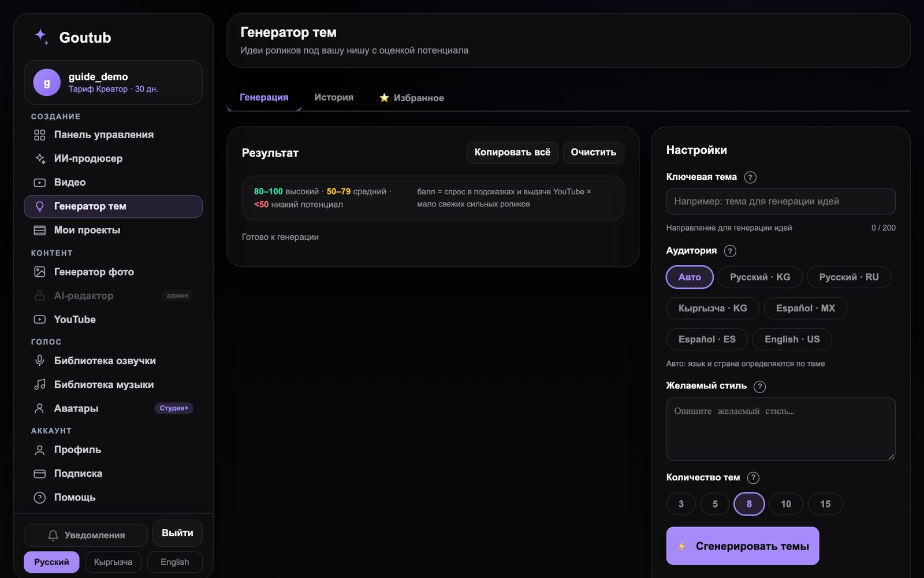
Task: Click the Библиотека озвучки microphone icon
Action: coord(39,361)
